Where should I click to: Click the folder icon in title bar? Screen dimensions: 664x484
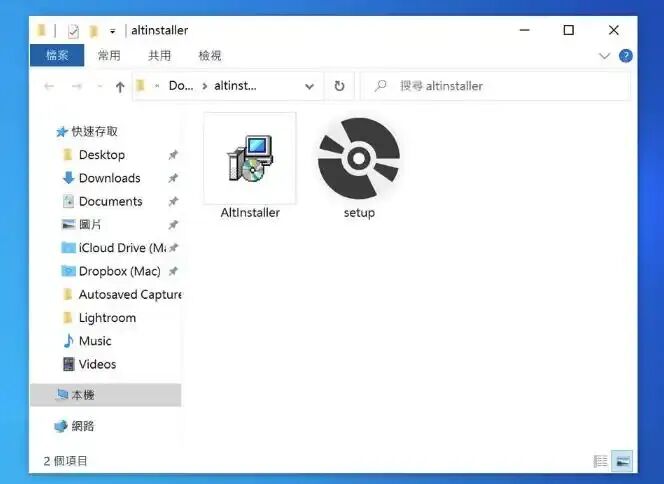pyautogui.click(x=42, y=30)
